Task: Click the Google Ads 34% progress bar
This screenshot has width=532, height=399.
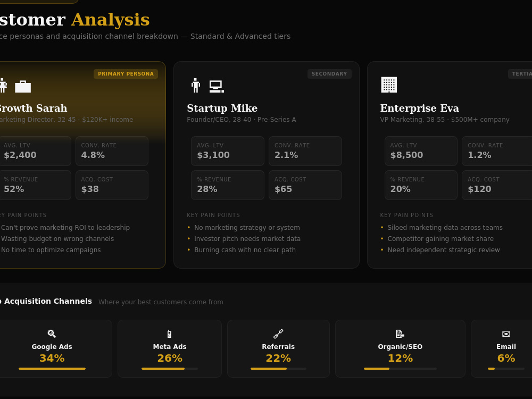Action: 52,369
